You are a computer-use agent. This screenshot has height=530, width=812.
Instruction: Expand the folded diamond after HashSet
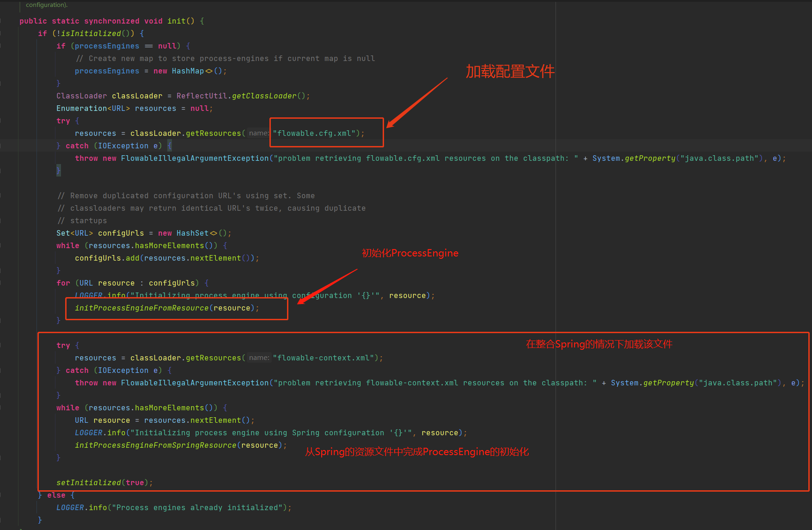click(214, 233)
